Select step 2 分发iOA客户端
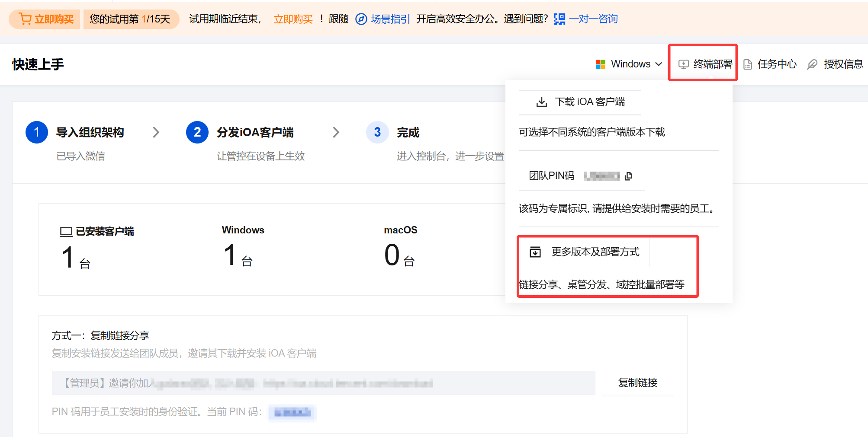 click(x=254, y=132)
